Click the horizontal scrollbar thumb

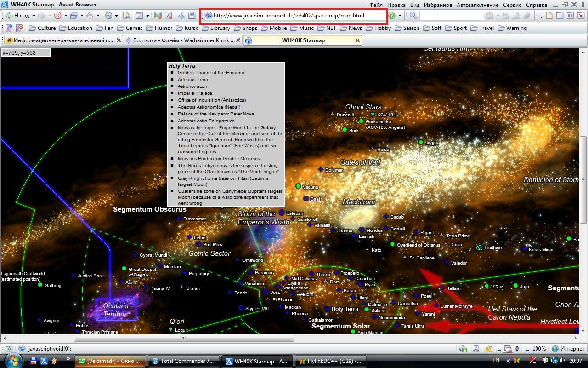pyautogui.click(x=184, y=338)
